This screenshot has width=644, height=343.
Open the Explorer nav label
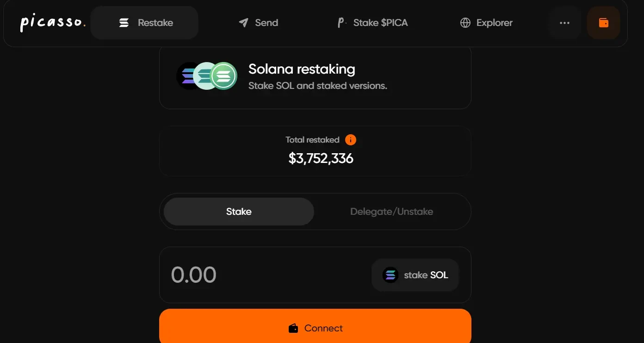pyautogui.click(x=494, y=23)
